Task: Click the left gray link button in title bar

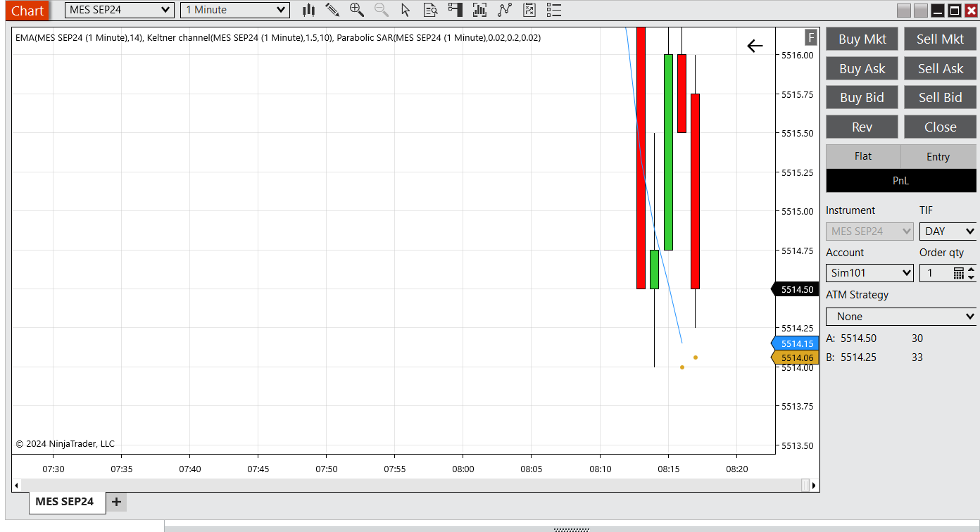Action: [x=904, y=11]
